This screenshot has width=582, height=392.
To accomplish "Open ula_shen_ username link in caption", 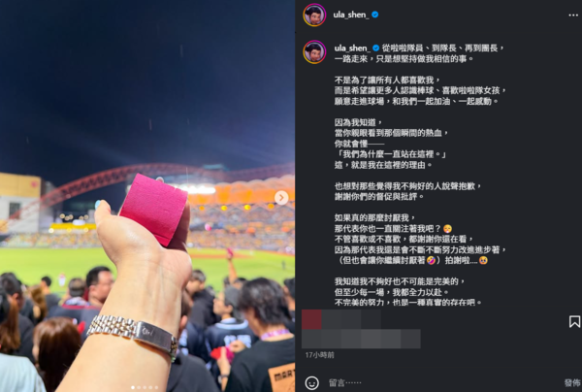I will (352, 49).
